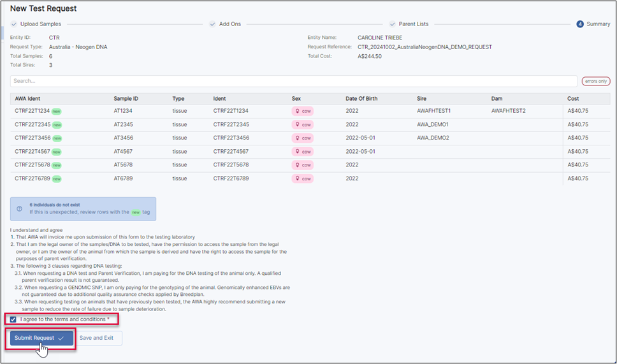The width and height of the screenshot is (617, 364).
Task: Click the checkmark icon beside Parent Lists
Action: [x=392, y=24]
